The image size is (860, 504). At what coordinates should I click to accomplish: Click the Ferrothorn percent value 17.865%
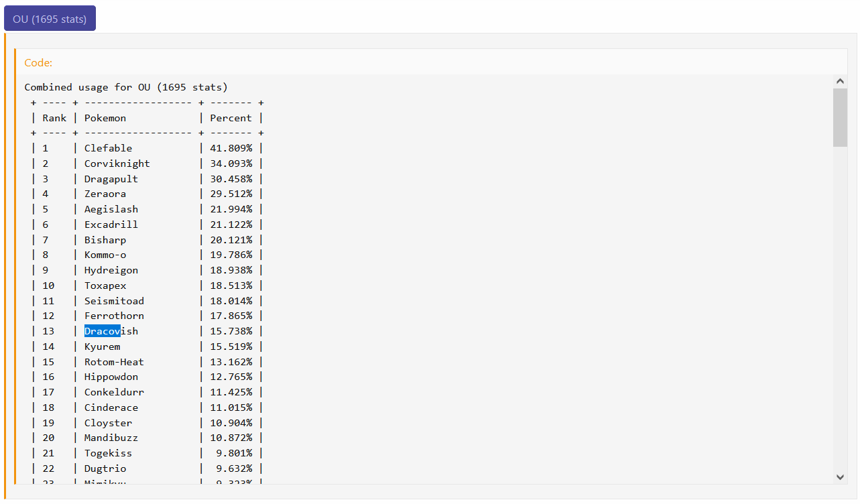pyautogui.click(x=231, y=316)
